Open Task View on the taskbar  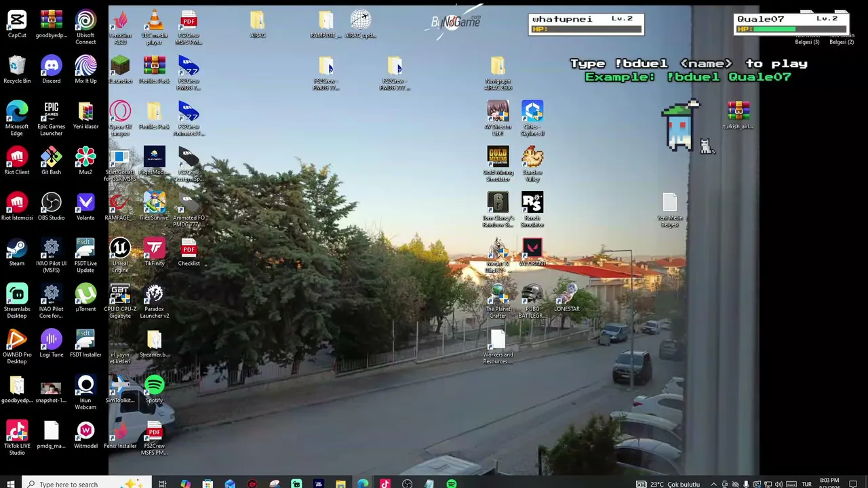click(x=163, y=484)
